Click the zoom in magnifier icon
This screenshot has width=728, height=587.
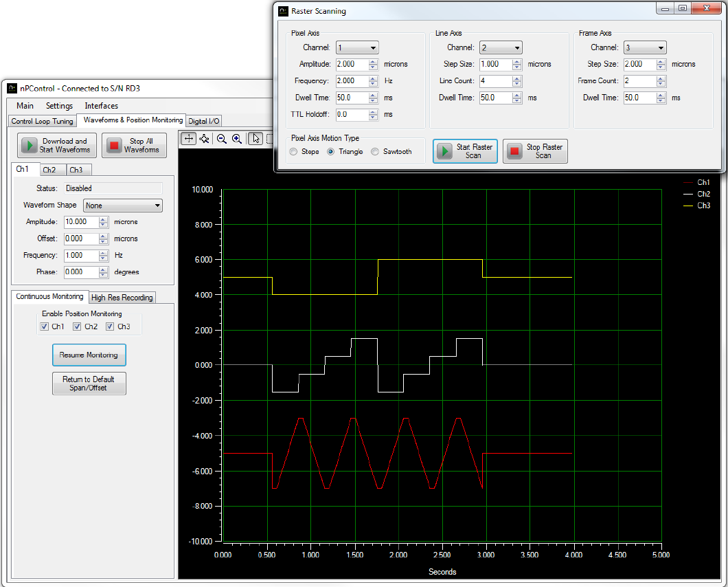pos(237,139)
